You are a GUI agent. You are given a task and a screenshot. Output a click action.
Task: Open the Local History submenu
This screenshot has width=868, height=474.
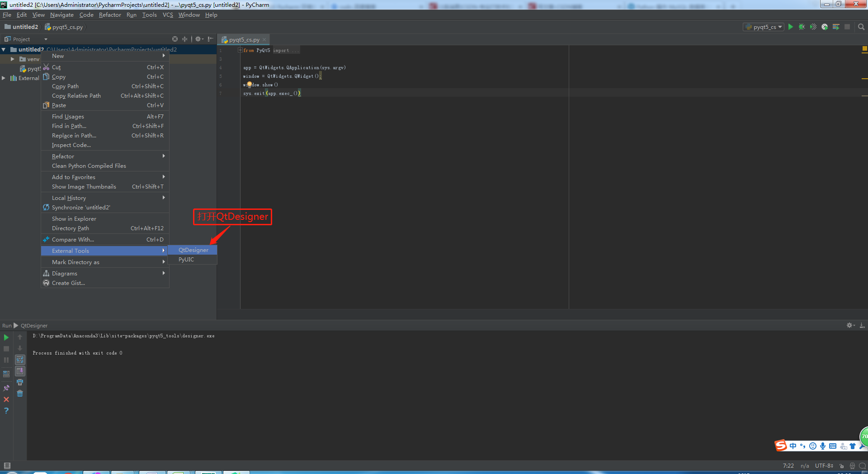coord(105,198)
